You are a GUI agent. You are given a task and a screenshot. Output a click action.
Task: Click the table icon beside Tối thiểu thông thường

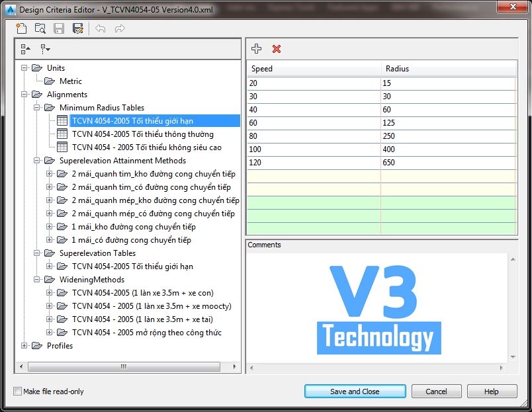coord(62,134)
